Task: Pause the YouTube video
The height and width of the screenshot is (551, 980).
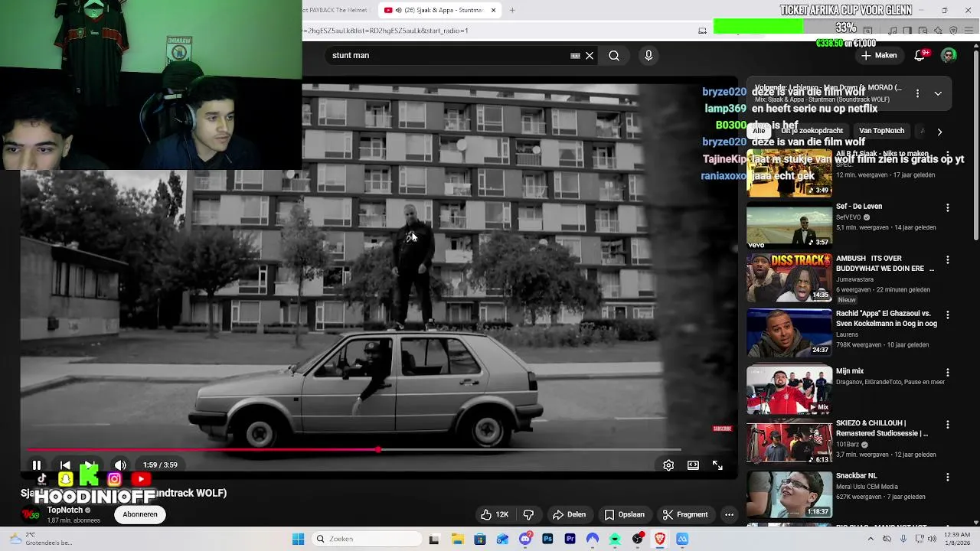Action: tap(36, 465)
